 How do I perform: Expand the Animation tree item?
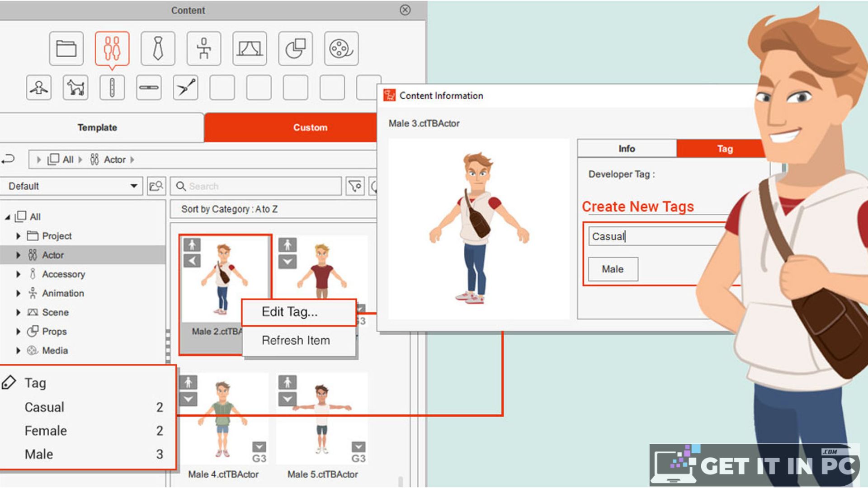pos(18,291)
